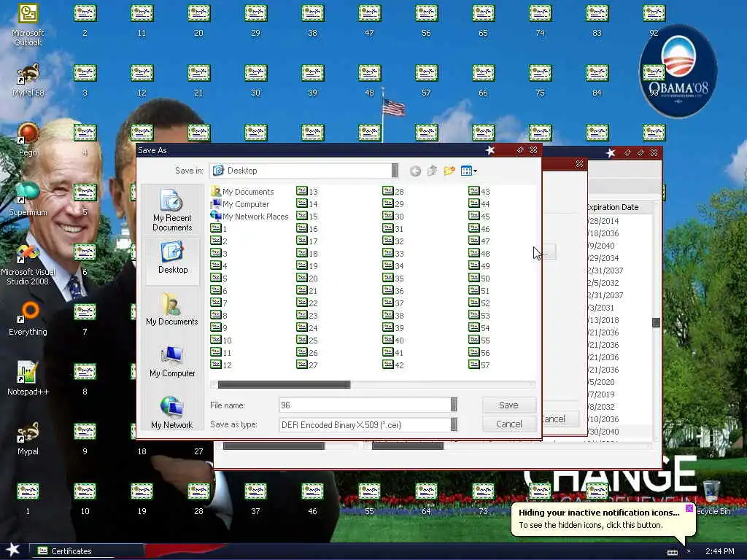
Task: Open MyPal 68 desktop shortcut
Action: click(28, 80)
